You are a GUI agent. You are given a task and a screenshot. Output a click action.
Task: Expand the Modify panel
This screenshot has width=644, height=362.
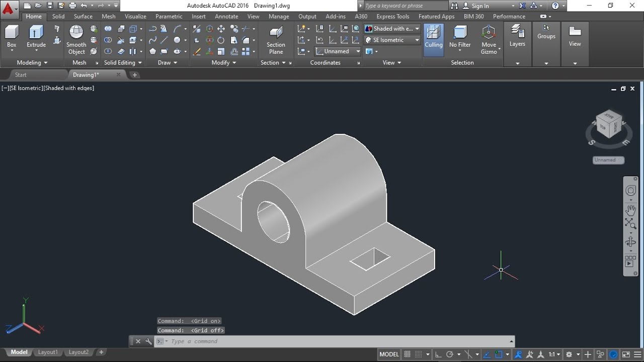(x=224, y=63)
